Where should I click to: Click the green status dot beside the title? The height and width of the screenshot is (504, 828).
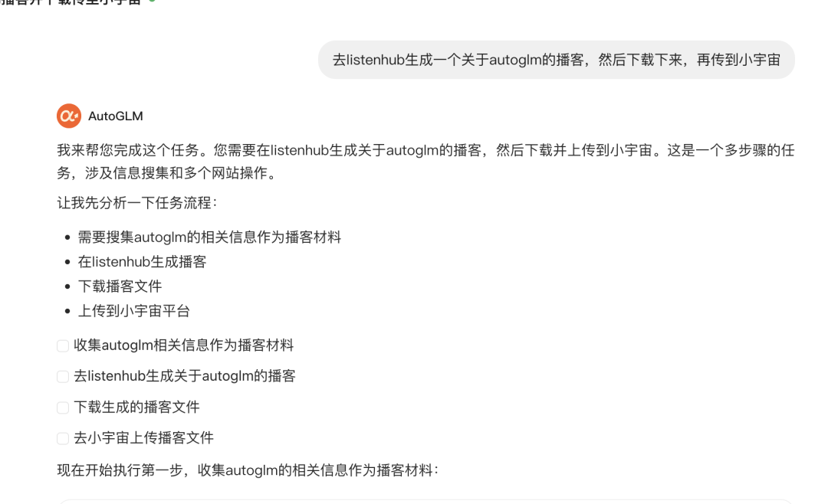[152, 1]
